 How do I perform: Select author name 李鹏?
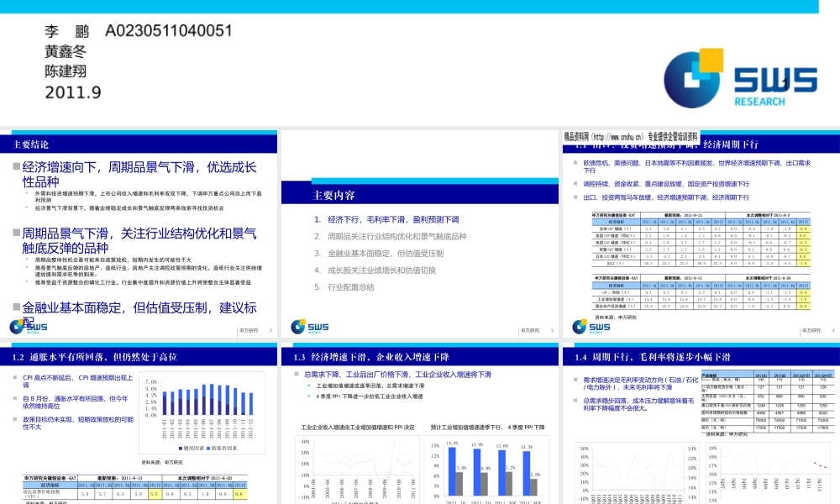click(x=67, y=31)
